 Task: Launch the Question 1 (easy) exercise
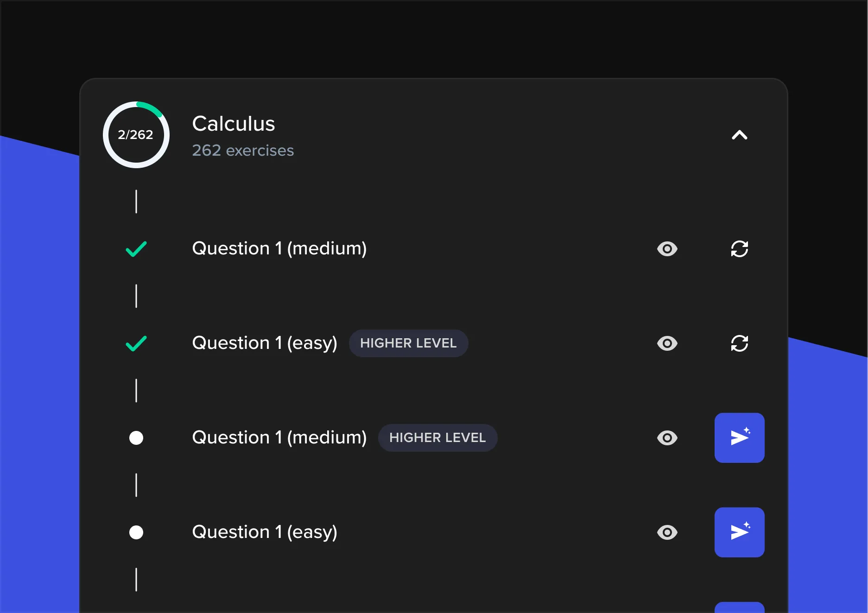(x=739, y=532)
